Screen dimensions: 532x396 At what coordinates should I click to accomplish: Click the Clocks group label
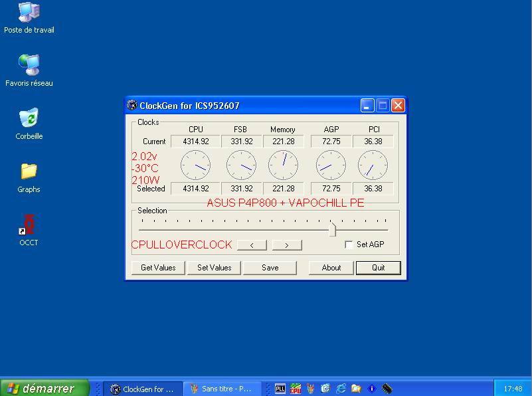click(148, 122)
